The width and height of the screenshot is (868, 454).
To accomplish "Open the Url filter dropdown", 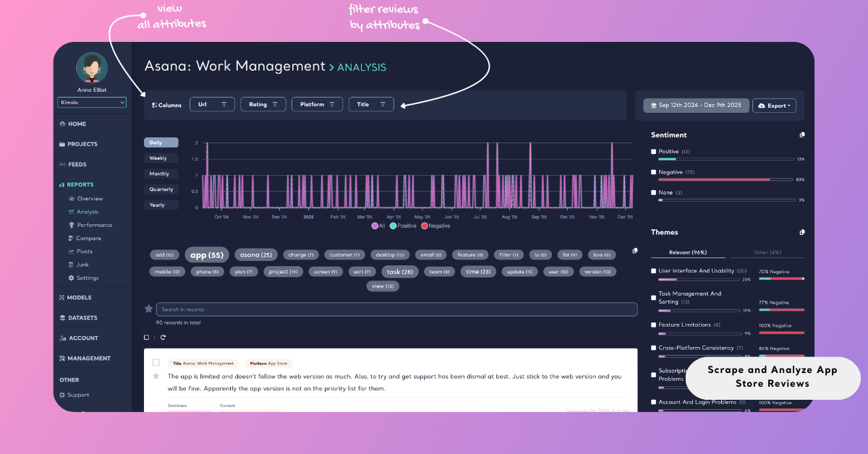I will click(x=212, y=105).
